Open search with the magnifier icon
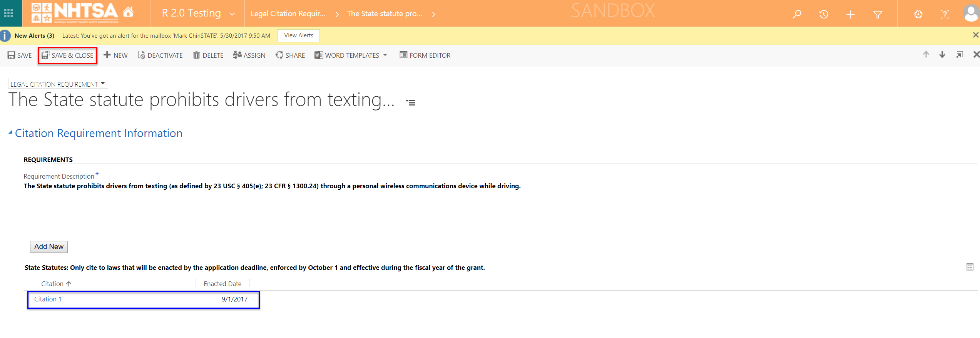The image size is (980, 338). [797, 14]
